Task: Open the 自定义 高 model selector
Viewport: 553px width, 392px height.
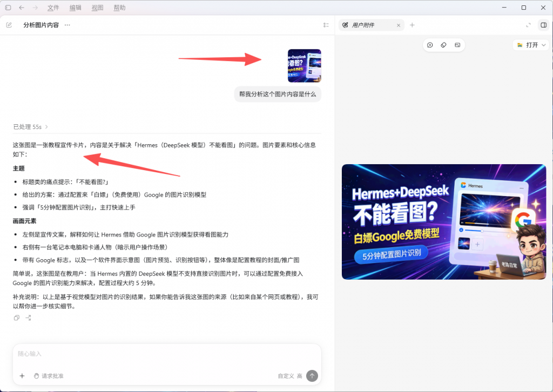Action: [x=290, y=376]
